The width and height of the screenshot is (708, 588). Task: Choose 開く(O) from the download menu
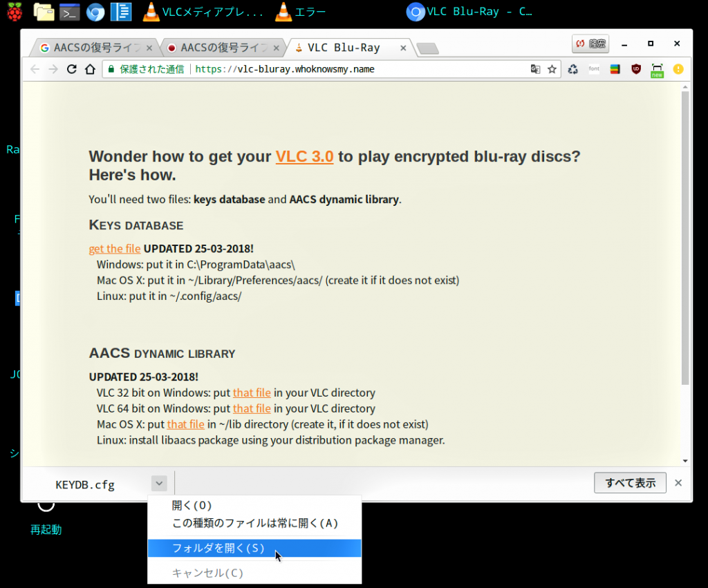(x=192, y=506)
